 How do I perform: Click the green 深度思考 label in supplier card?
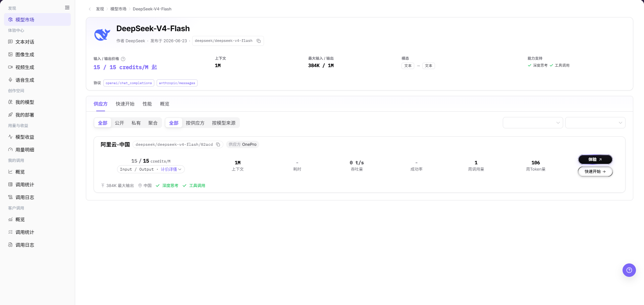point(170,186)
